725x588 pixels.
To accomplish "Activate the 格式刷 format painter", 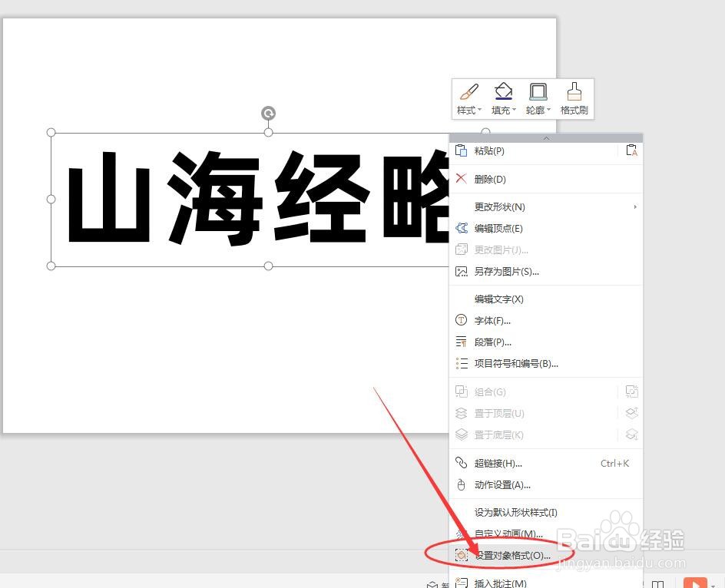I will tap(574, 98).
